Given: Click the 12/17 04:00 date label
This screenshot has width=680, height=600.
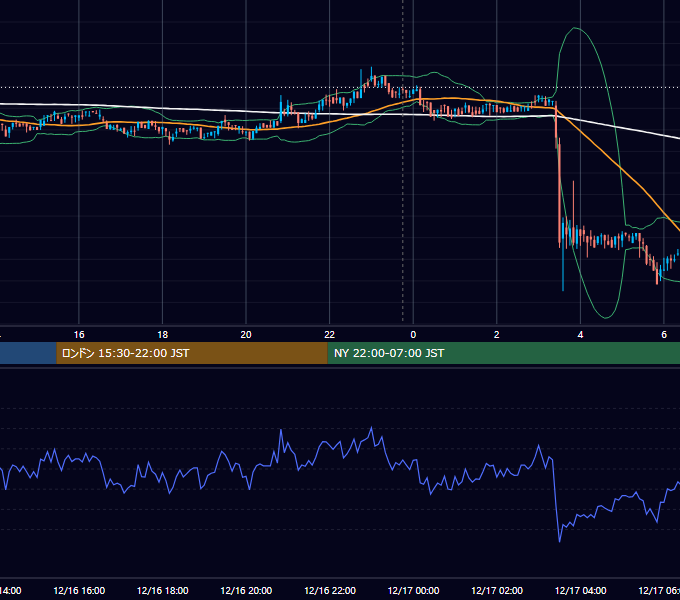Looking at the screenshot, I should (x=581, y=590).
